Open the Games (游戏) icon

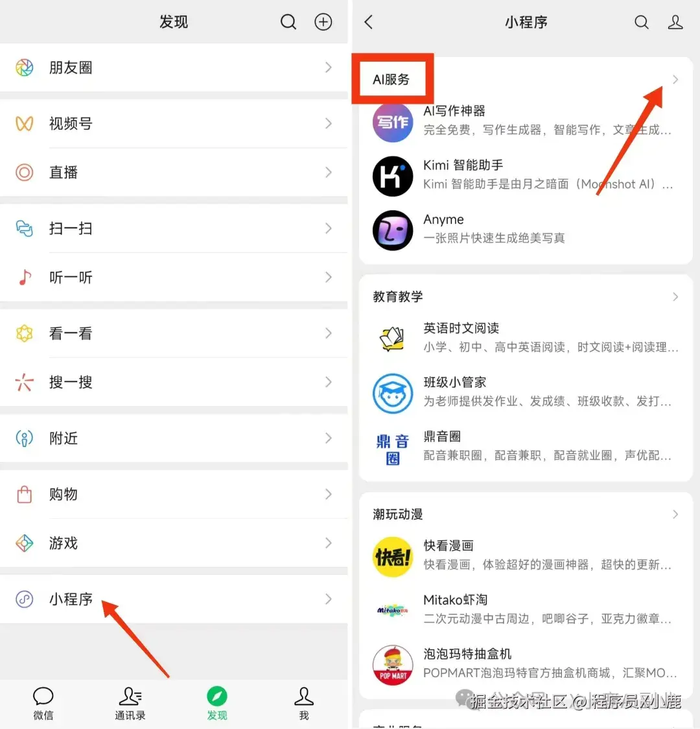point(24,544)
